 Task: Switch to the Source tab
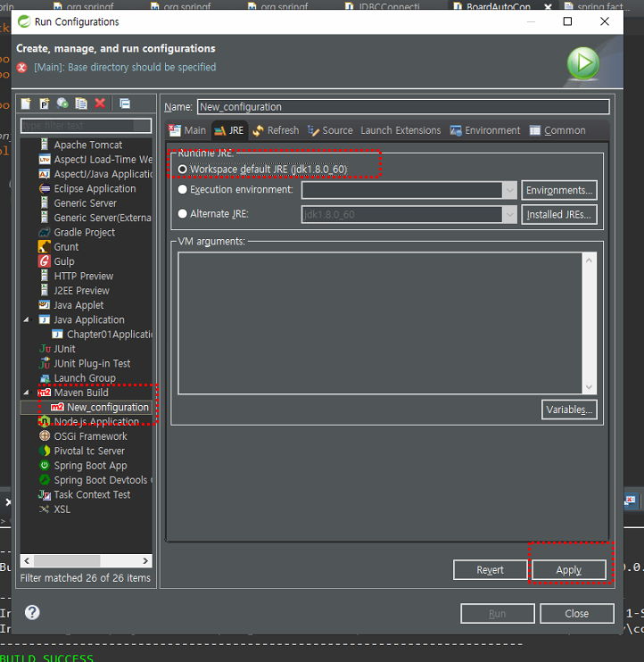(x=330, y=130)
